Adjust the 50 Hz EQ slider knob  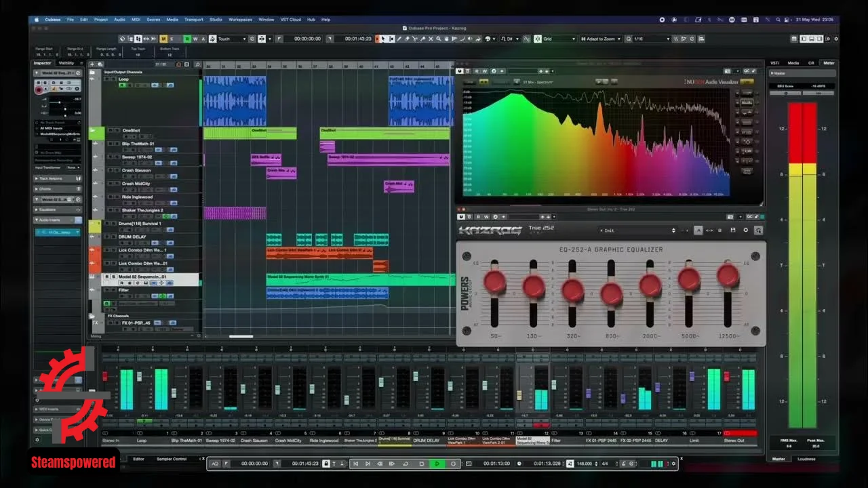(x=494, y=282)
